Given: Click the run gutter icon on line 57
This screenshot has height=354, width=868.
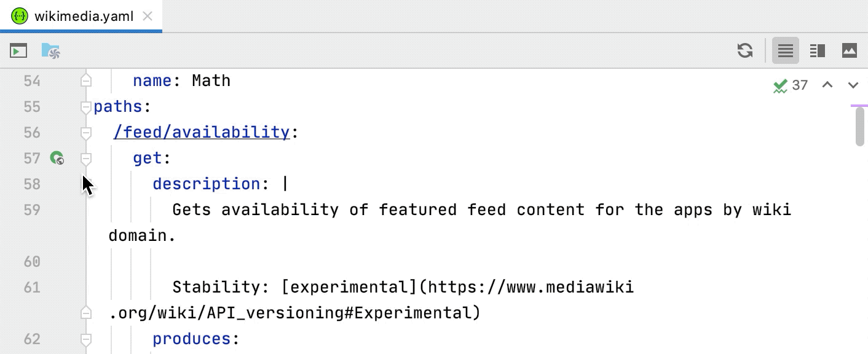Looking at the screenshot, I should (56, 158).
